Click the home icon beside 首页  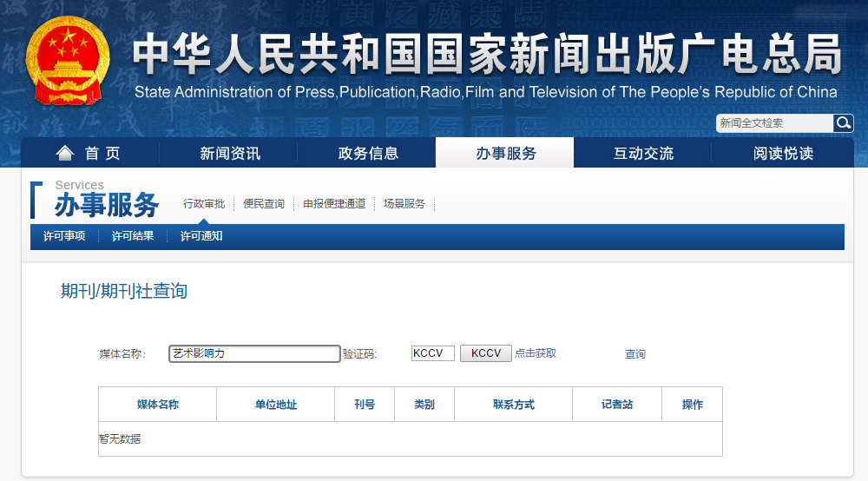coord(65,153)
